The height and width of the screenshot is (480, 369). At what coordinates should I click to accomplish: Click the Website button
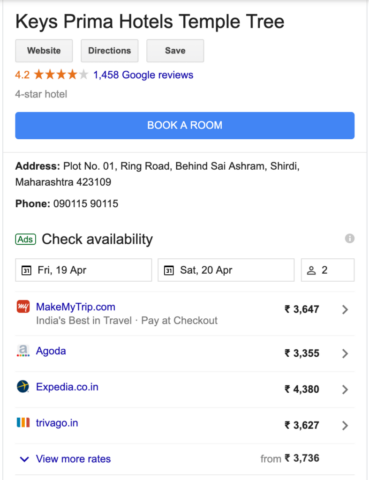click(44, 51)
